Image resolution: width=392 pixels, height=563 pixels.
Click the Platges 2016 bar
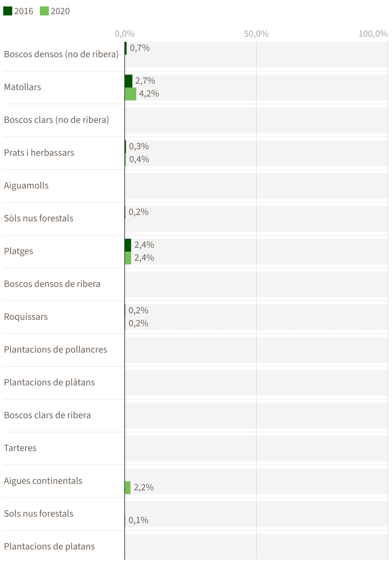(128, 245)
